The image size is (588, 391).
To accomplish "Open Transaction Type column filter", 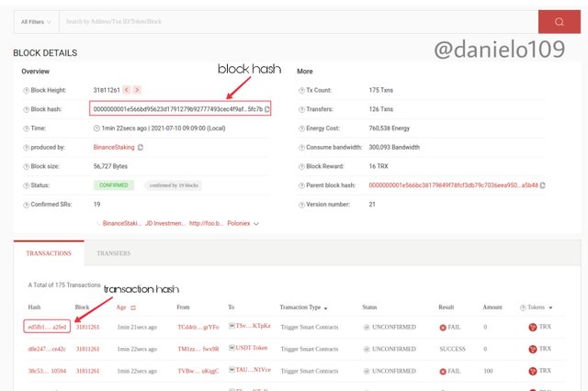I will click(x=325, y=308).
